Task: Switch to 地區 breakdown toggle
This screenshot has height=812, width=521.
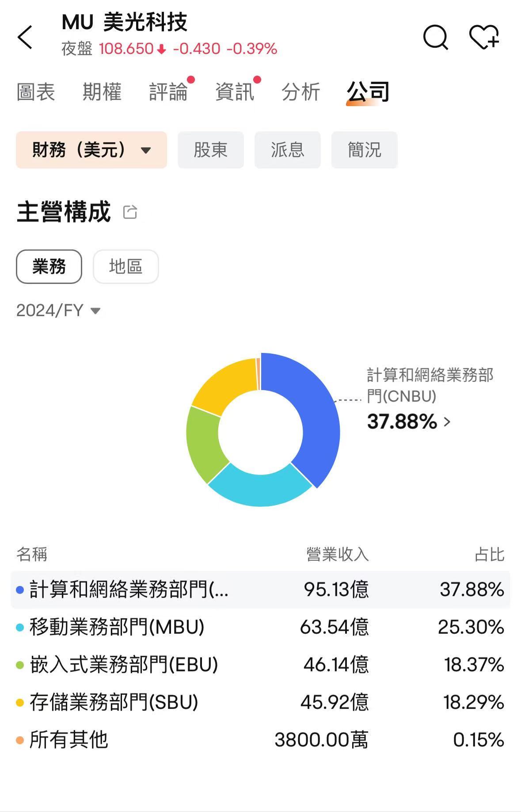Action: point(125,267)
